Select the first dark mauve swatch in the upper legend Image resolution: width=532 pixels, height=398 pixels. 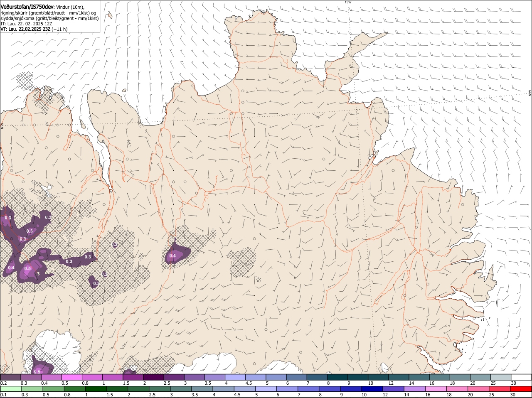10,377
